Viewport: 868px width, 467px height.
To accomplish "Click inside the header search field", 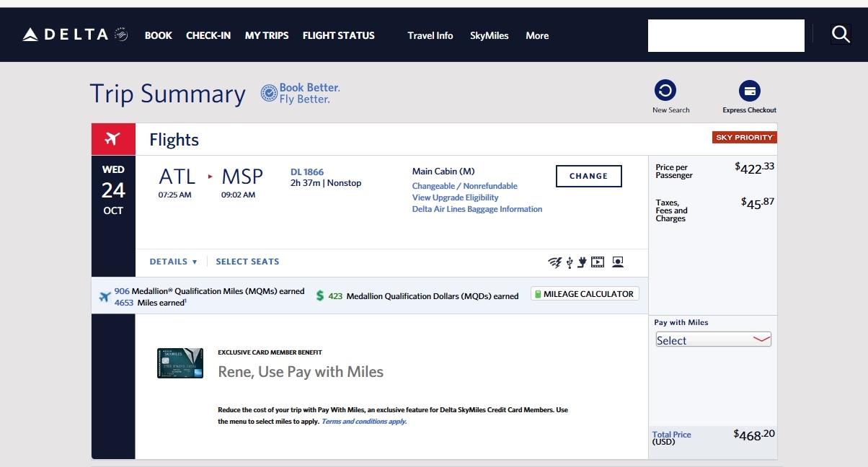I will pos(725,35).
